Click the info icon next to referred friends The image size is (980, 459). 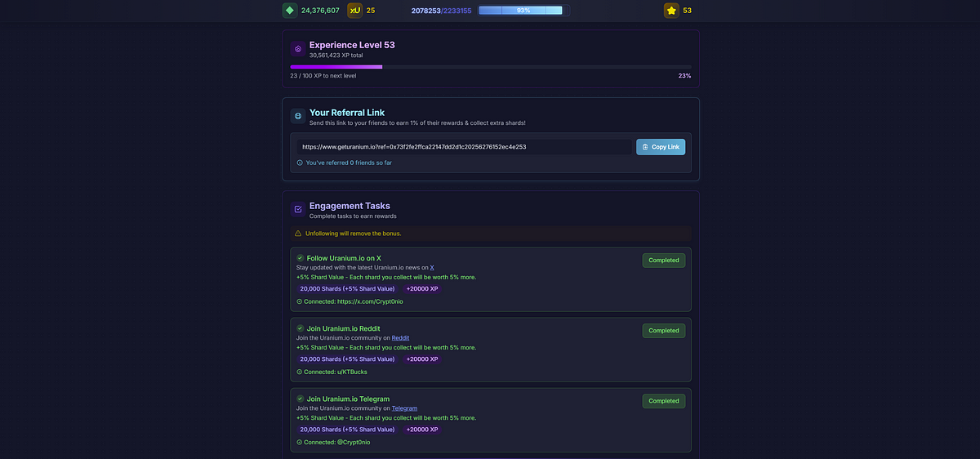coord(300,163)
